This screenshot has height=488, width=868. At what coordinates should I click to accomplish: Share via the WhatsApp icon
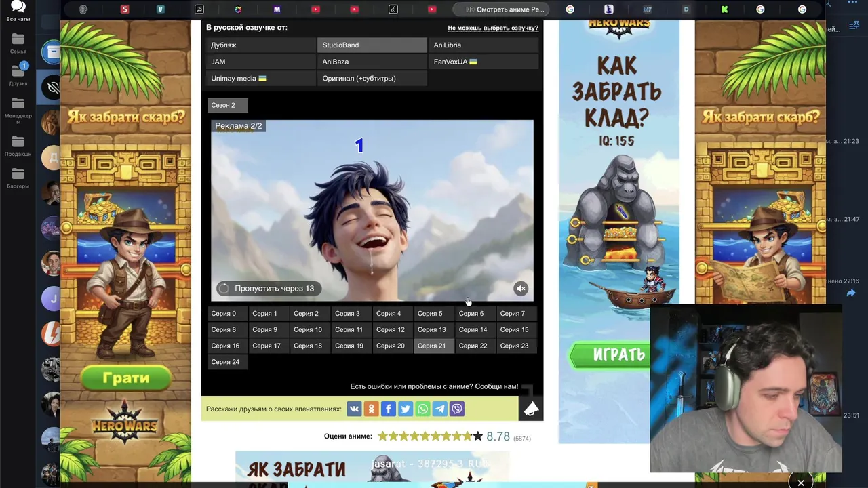422,409
